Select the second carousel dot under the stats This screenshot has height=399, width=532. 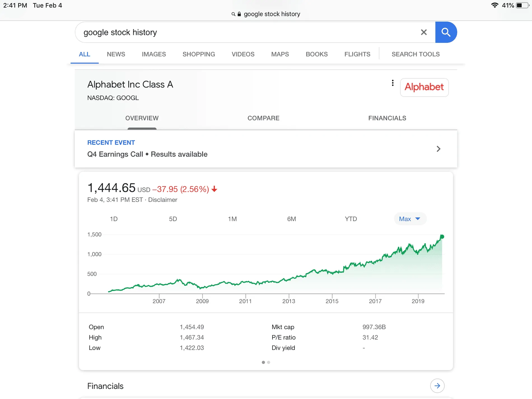click(269, 362)
